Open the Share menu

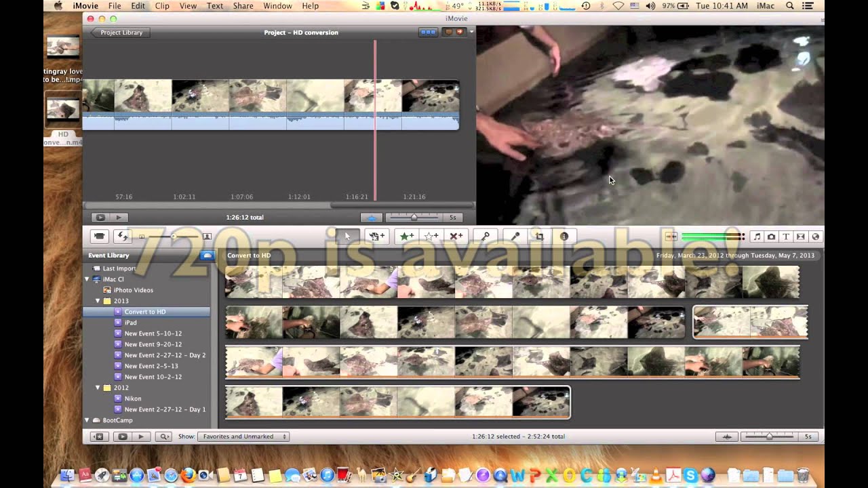click(x=243, y=6)
